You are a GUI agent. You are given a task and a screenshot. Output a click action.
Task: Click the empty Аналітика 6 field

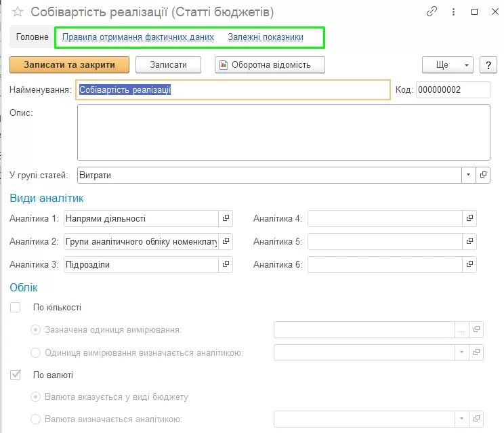coord(385,264)
